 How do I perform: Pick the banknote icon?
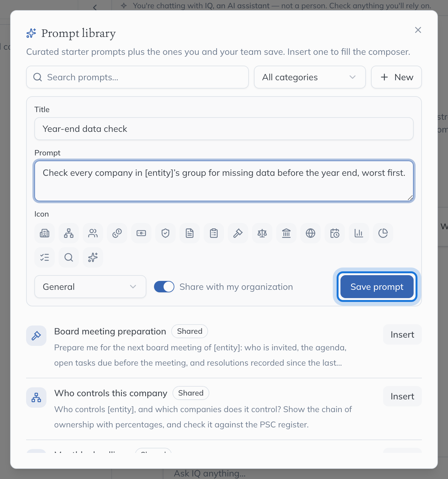tap(141, 233)
